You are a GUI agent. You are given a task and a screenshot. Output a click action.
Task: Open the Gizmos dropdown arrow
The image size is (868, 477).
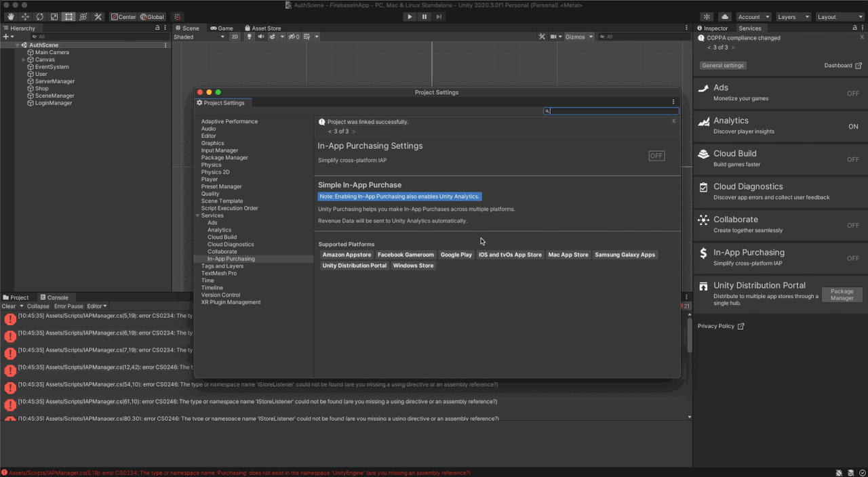click(591, 37)
